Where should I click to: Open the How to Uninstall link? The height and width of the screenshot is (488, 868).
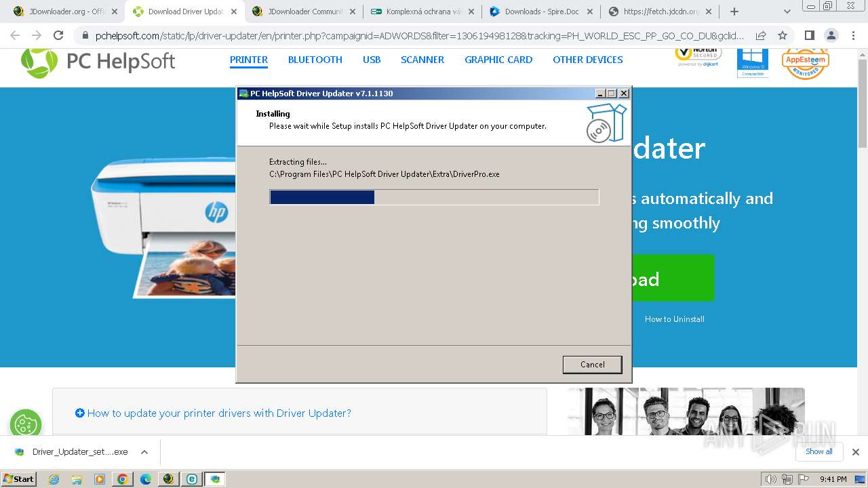675,319
